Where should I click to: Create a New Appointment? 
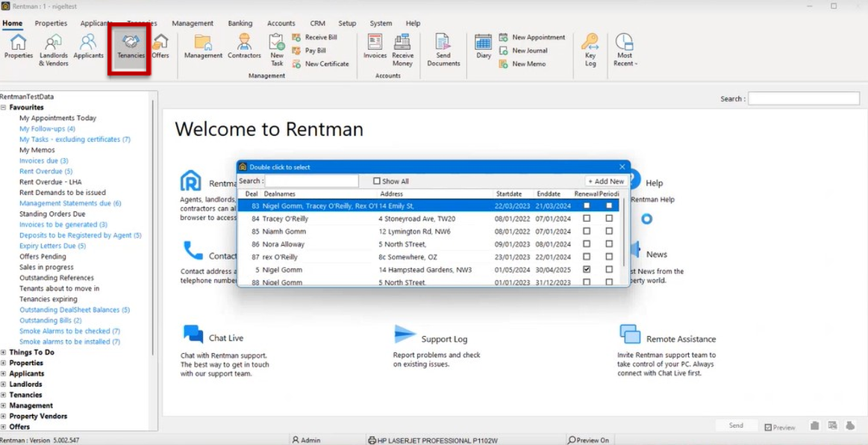click(x=532, y=37)
